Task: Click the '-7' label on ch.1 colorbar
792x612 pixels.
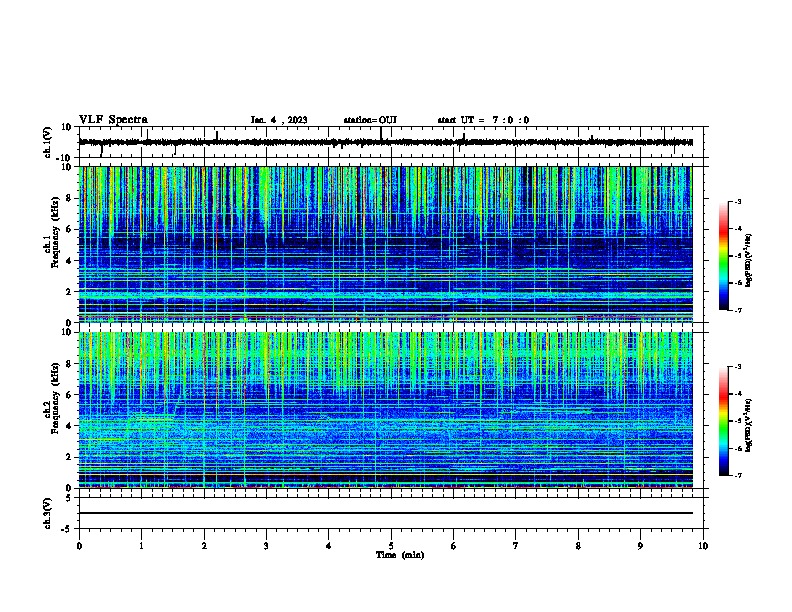Action: [x=737, y=310]
